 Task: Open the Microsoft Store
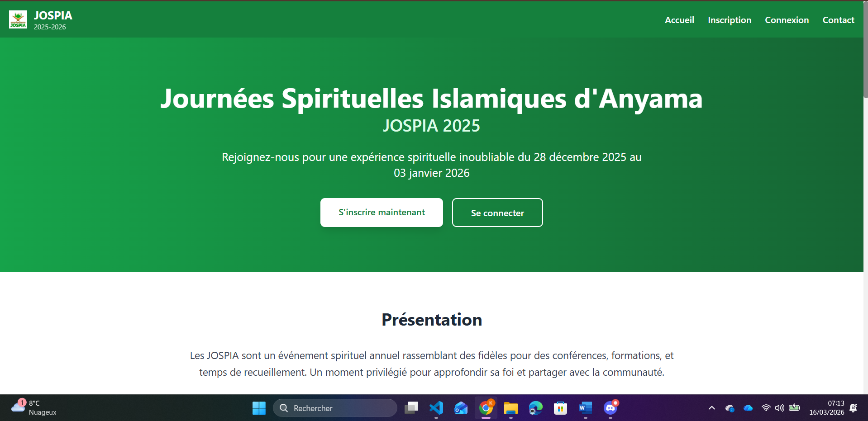[560, 408]
